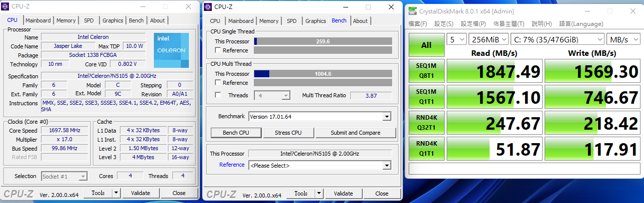Screen dimensions: 644x203
Task: Open test size dropdown showing 256MiB
Action: click(489, 39)
